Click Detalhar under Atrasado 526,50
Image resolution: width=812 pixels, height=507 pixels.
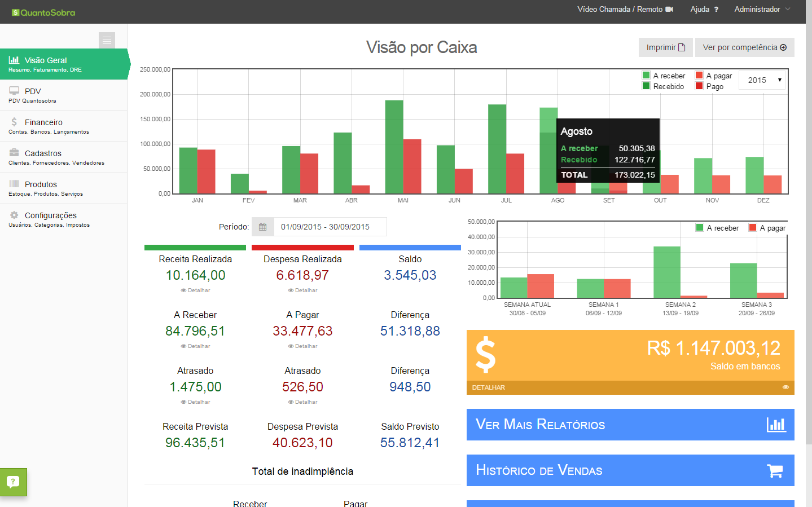[x=302, y=402]
